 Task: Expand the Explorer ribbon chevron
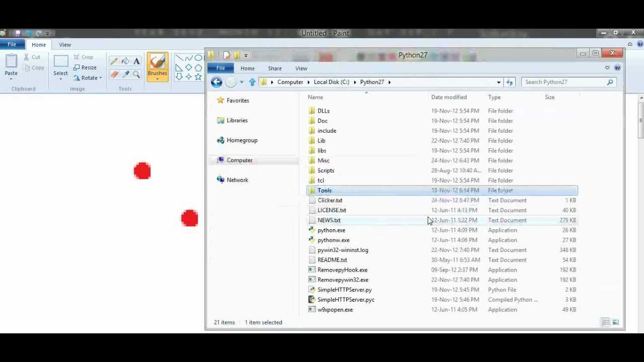[607, 68]
